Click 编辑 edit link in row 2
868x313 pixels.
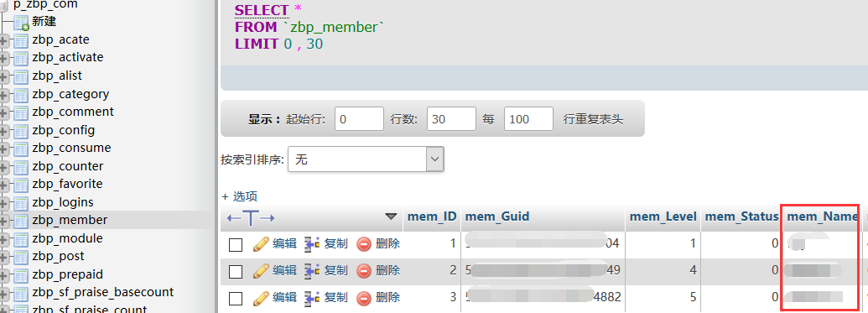[284, 270]
